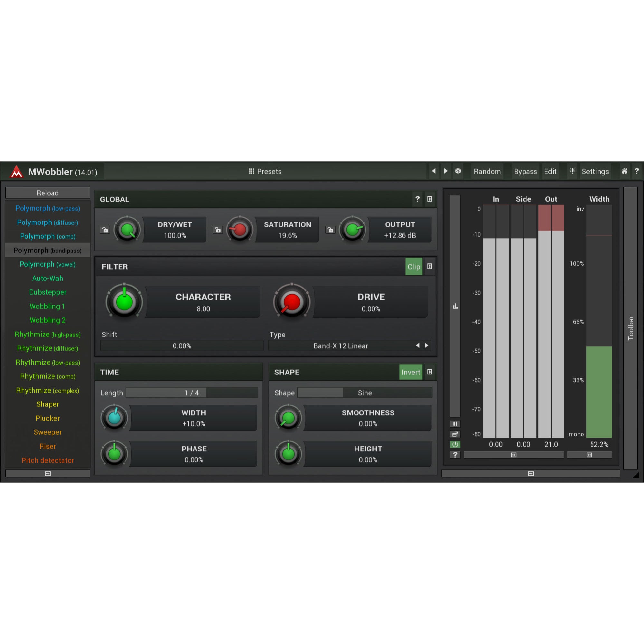Viewport: 644px width, 644px height.
Task: Open the Settings button
Action: (595, 171)
